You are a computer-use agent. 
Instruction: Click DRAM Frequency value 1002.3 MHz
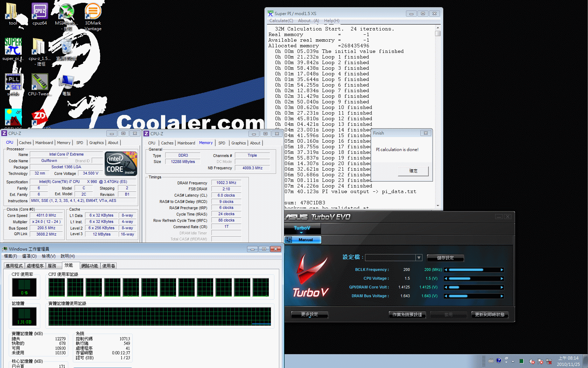click(x=226, y=183)
